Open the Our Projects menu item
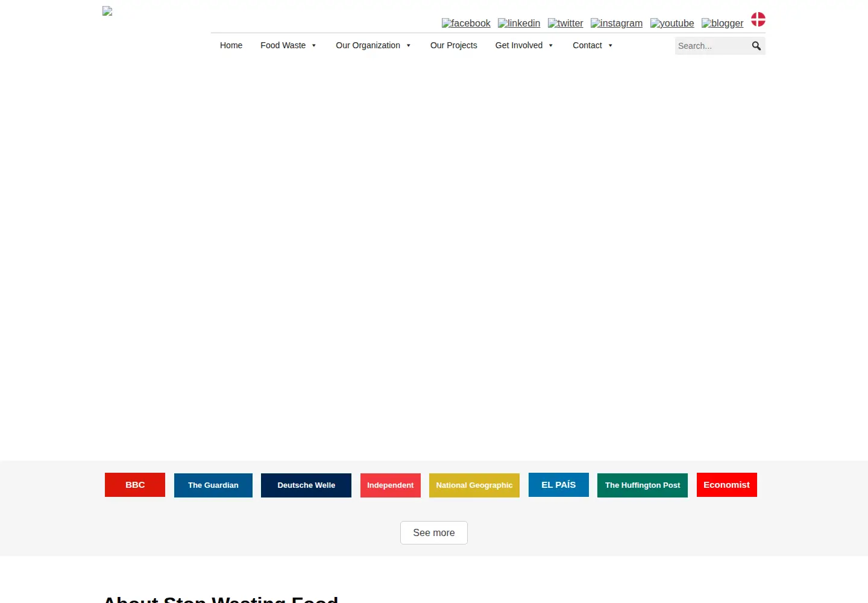This screenshot has height=603, width=868. click(454, 45)
